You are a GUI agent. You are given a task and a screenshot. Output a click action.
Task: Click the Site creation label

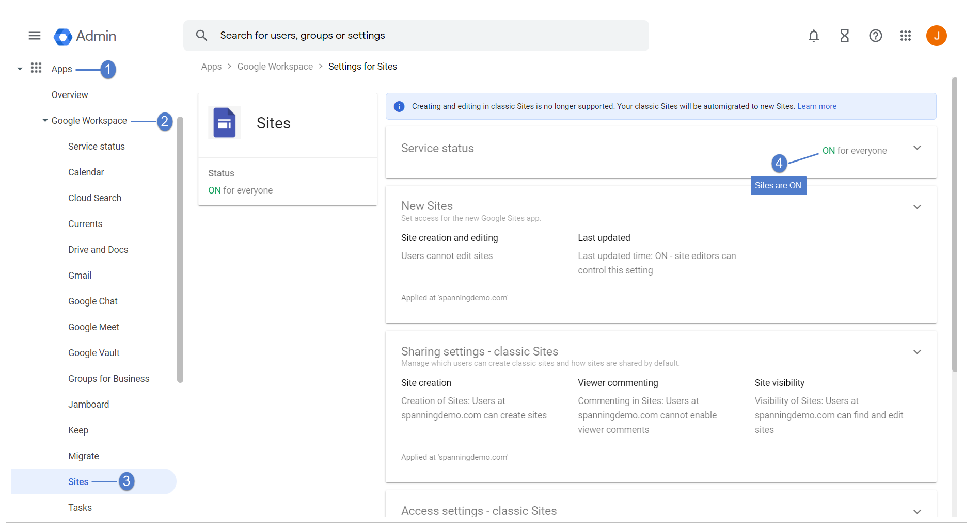[x=426, y=383]
